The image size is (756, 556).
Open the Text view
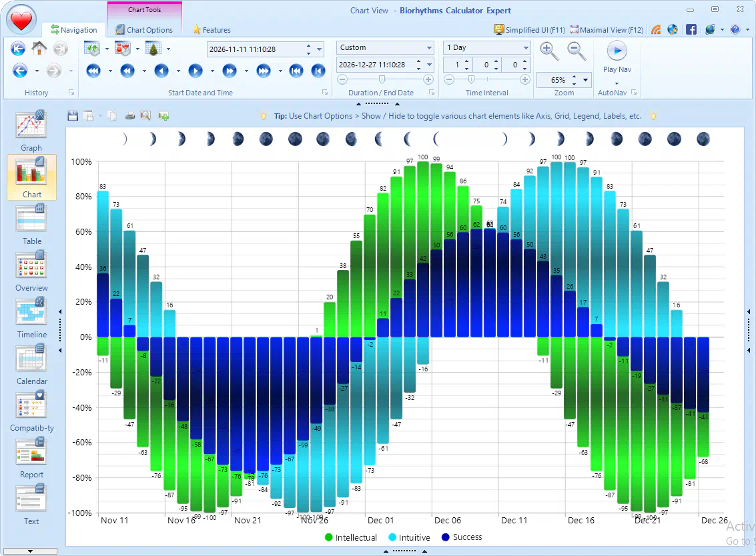31,505
